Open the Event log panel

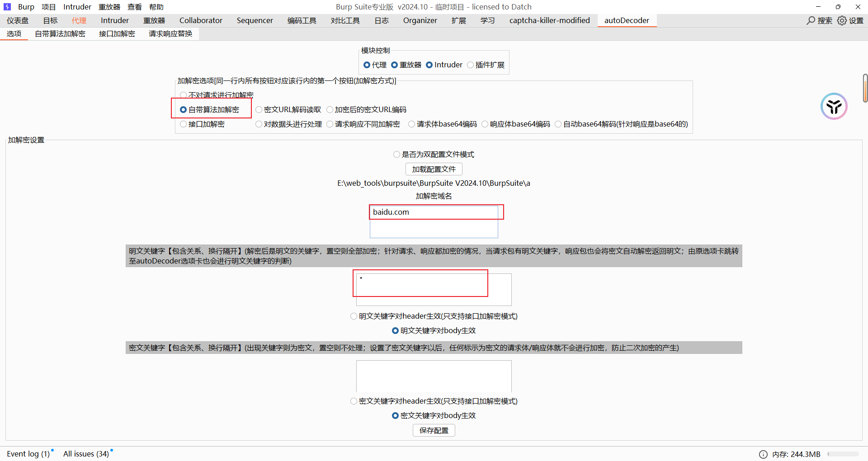tap(28, 454)
